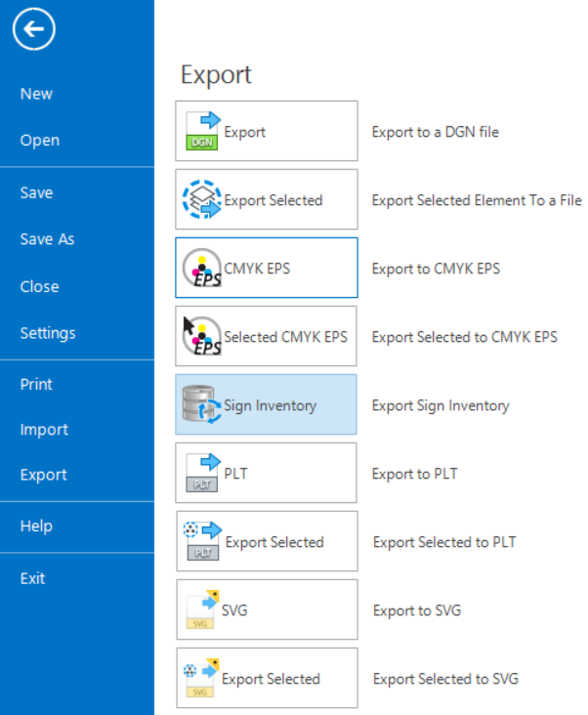Open the Help section
588x715 pixels.
(x=36, y=526)
